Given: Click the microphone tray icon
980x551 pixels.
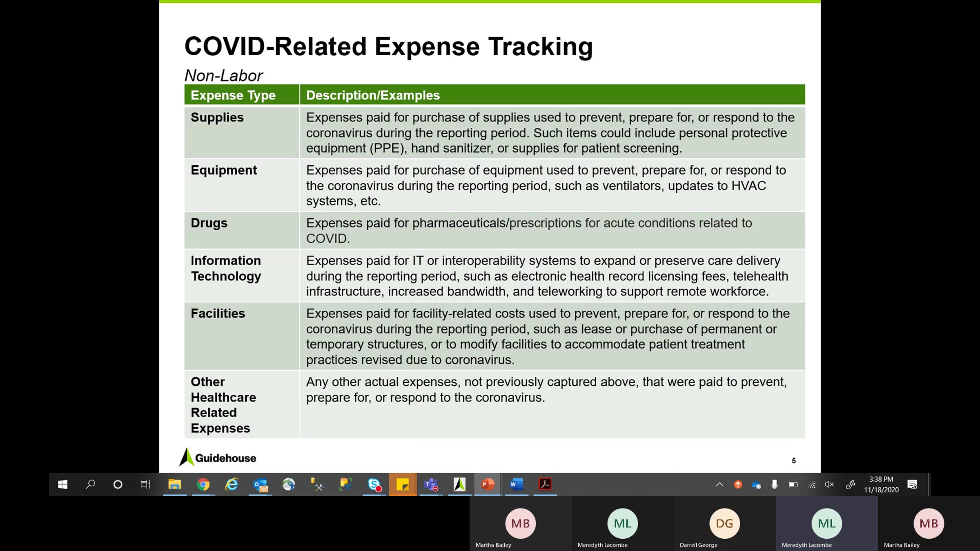Looking at the screenshot, I should (774, 484).
